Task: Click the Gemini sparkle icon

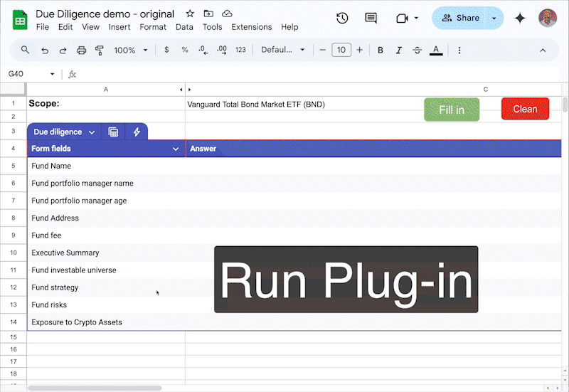Action: pos(520,18)
